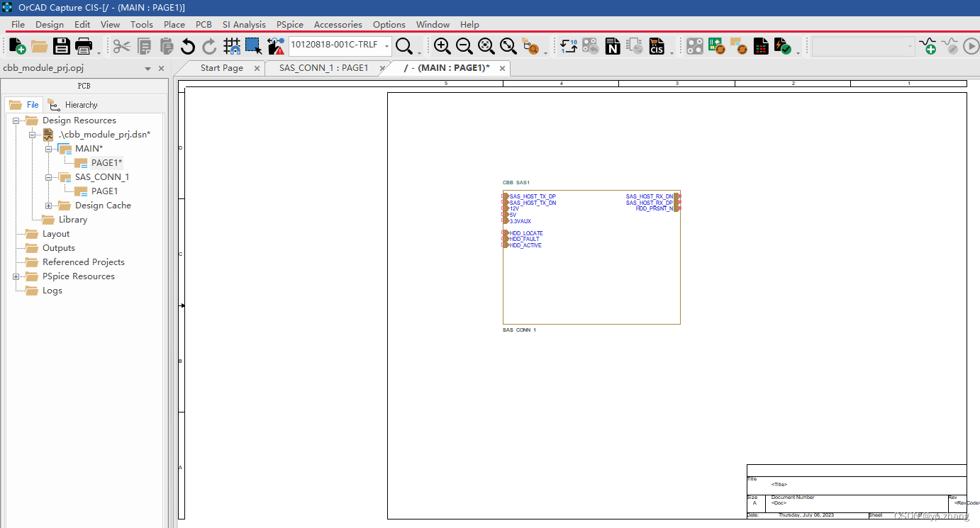Image resolution: width=980 pixels, height=528 pixels.
Task: Open the CIS part manager icon
Action: (657, 47)
